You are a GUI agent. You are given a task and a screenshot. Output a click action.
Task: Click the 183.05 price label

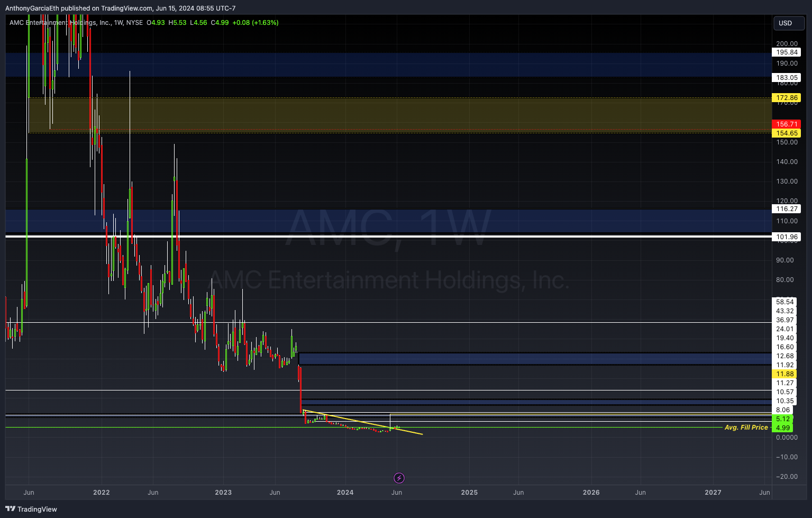click(x=787, y=78)
